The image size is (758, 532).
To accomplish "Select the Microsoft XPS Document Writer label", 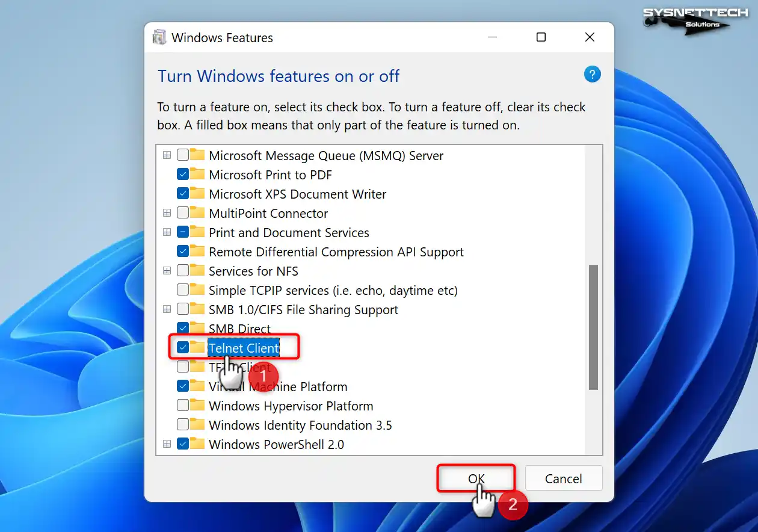I will tap(297, 194).
